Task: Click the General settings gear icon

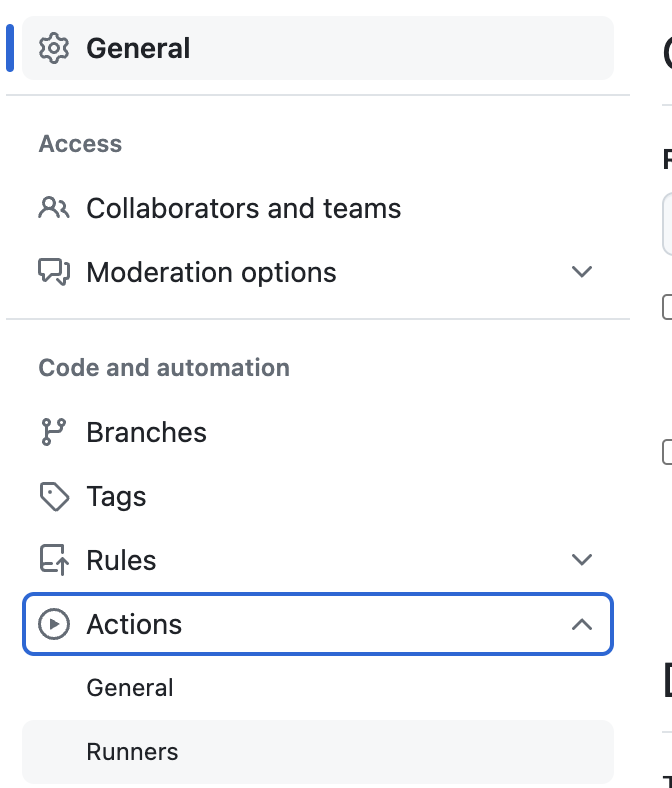Action: click(54, 48)
